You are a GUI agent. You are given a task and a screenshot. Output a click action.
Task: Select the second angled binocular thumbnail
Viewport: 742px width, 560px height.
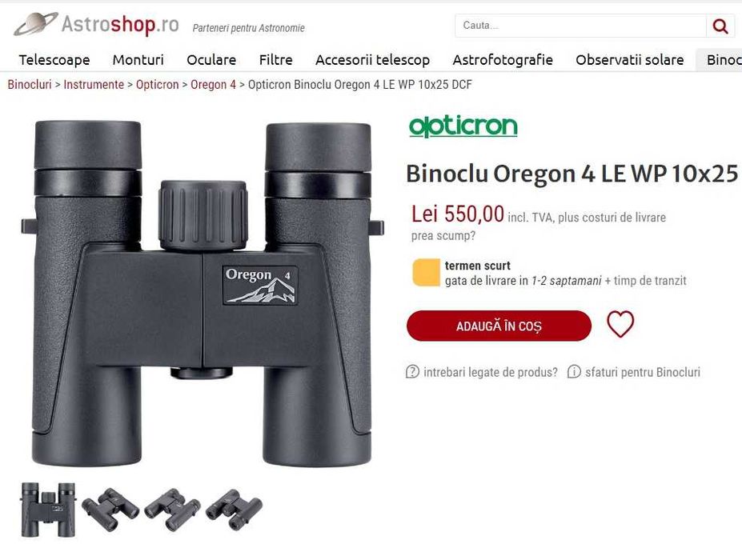[x=110, y=510]
